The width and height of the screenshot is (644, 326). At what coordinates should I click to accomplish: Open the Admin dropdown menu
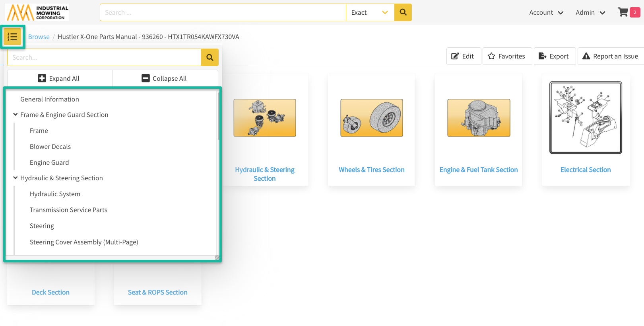(590, 12)
